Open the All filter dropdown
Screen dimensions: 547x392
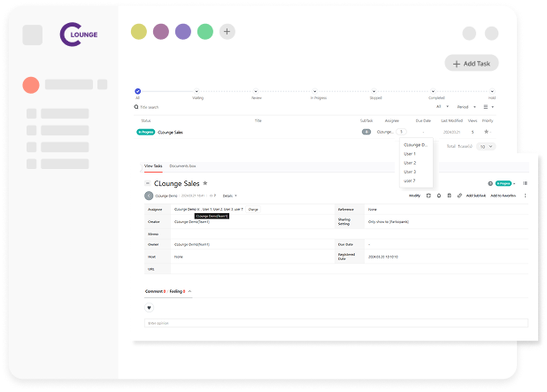[443, 107]
